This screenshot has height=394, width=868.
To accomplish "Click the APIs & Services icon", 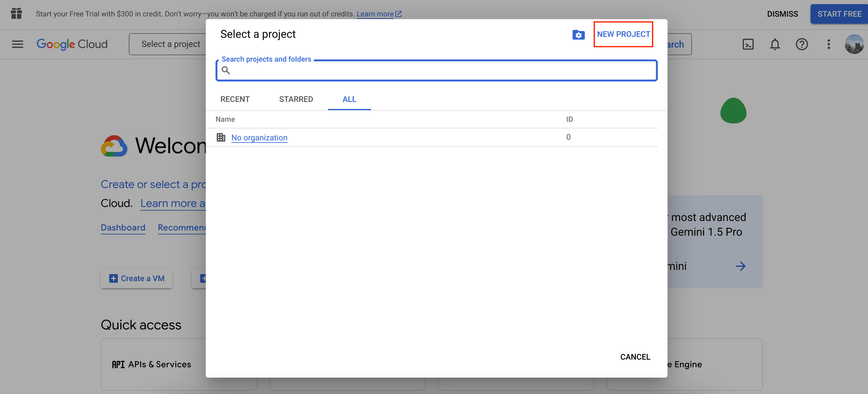I will [x=118, y=364].
